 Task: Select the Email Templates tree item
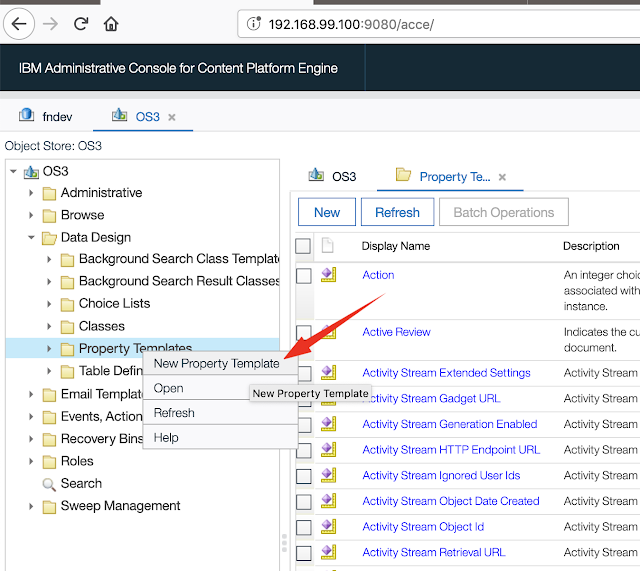click(x=102, y=394)
